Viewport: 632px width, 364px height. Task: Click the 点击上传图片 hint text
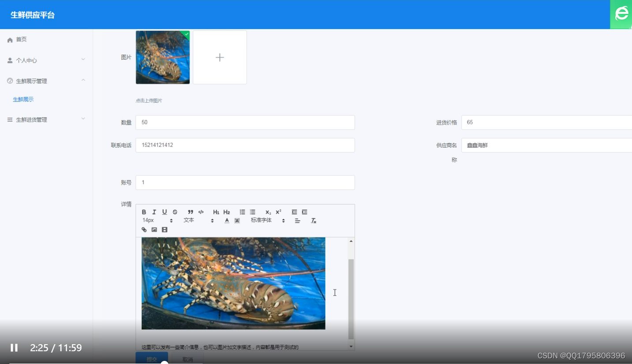pos(149,100)
